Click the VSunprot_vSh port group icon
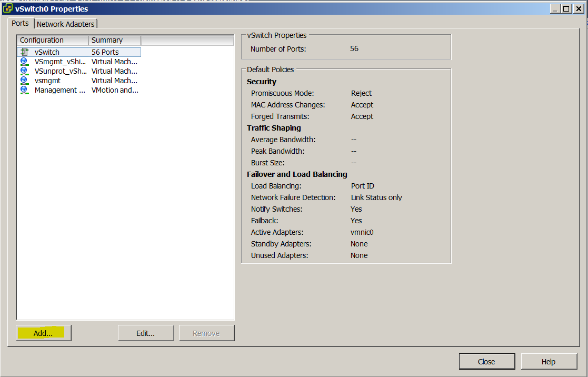This screenshot has width=588, height=377. click(24, 71)
